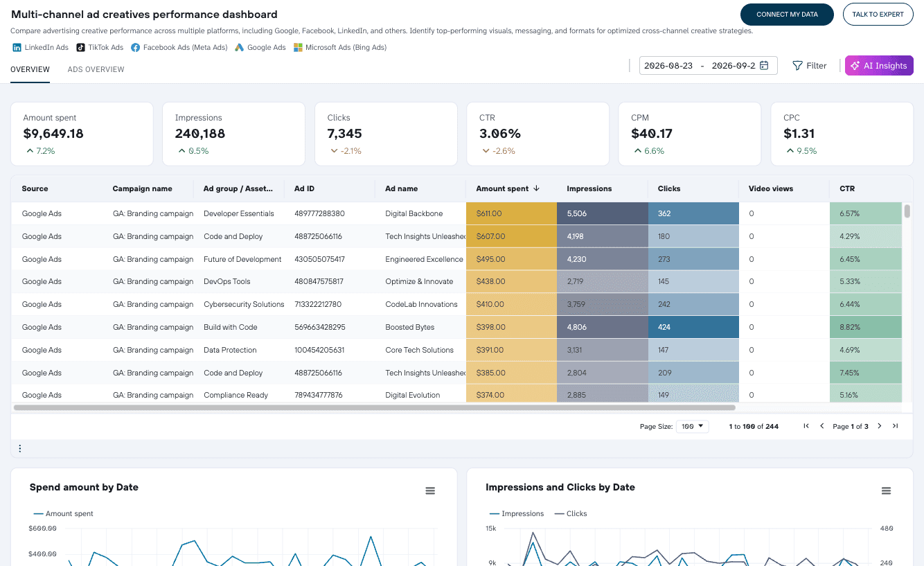Open Spend amount by Date chart menu
This screenshot has width=924, height=566.
[x=430, y=490]
